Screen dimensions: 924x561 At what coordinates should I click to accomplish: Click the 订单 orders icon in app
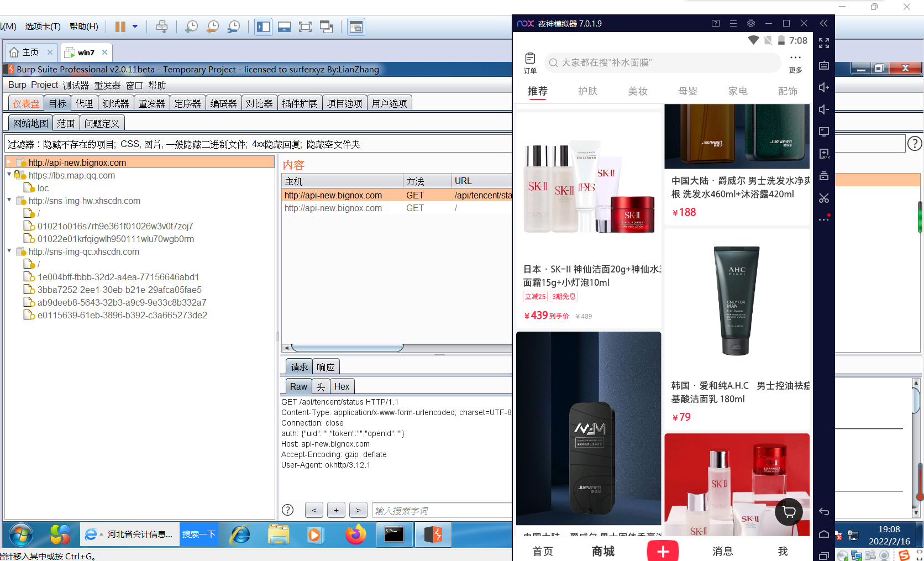click(530, 63)
